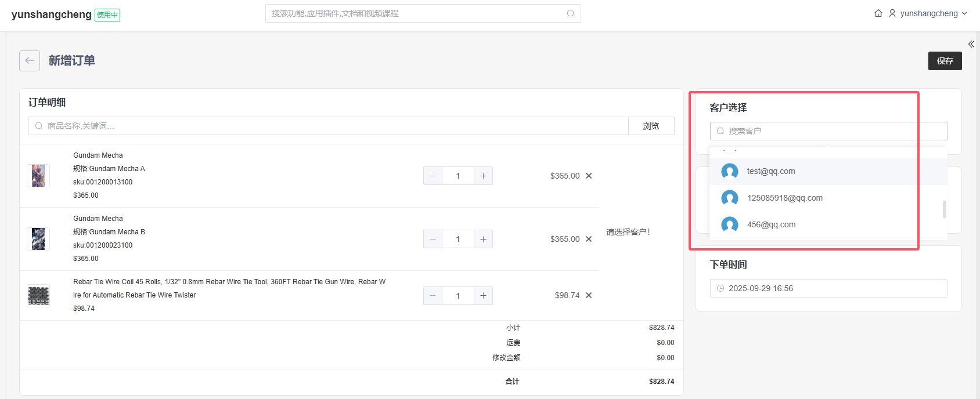
Task: Delete the Rebar Tie Wire item
Action: pyautogui.click(x=589, y=295)
